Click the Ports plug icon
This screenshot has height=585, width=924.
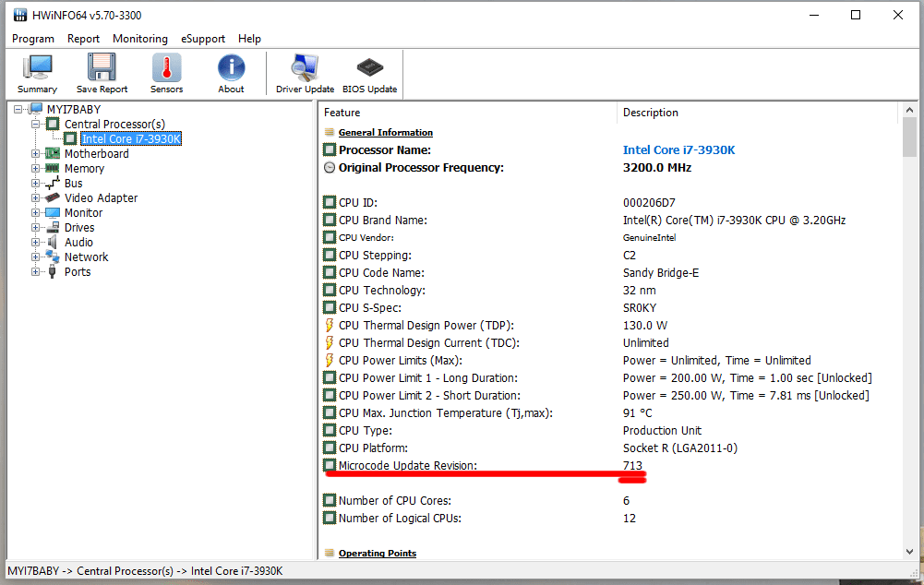tap(53, 271)
